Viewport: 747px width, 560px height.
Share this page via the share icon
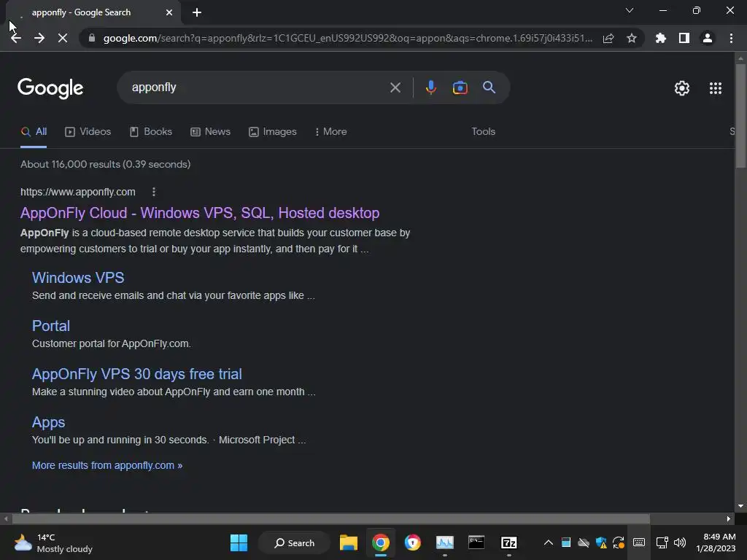point(608,38)
